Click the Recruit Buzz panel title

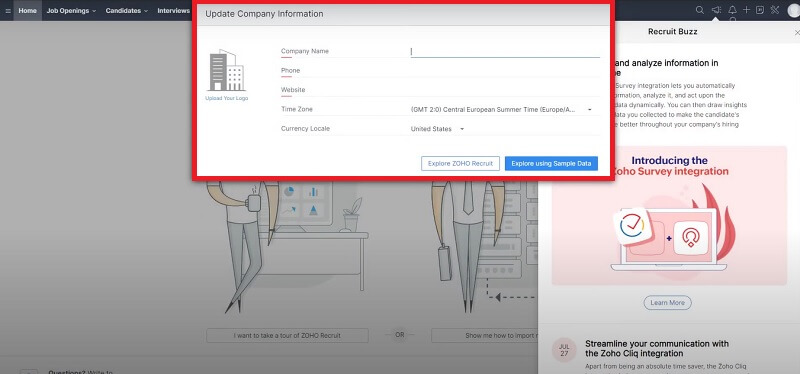pyautogui.click(x=672, y=32)
